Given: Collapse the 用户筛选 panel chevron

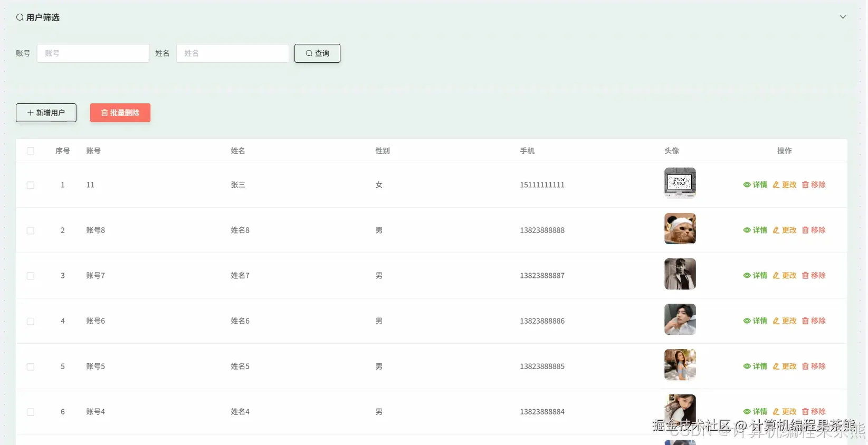Looking at the screenshot, I should coord(843,17).
